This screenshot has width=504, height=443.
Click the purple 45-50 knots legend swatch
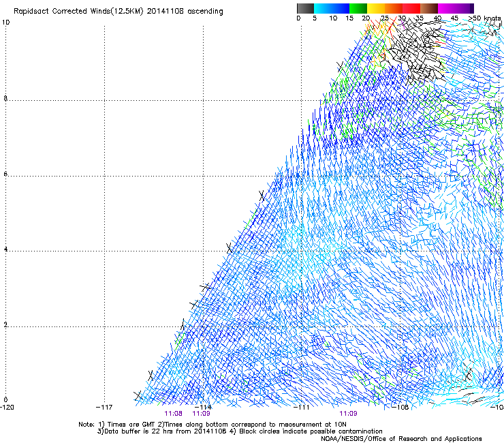(464, 8)
